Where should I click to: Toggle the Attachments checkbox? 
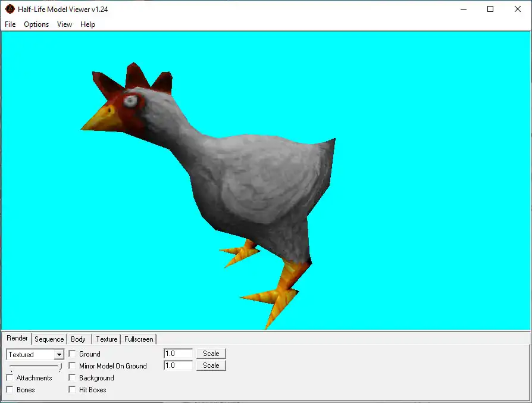click(x=10, y=378)
